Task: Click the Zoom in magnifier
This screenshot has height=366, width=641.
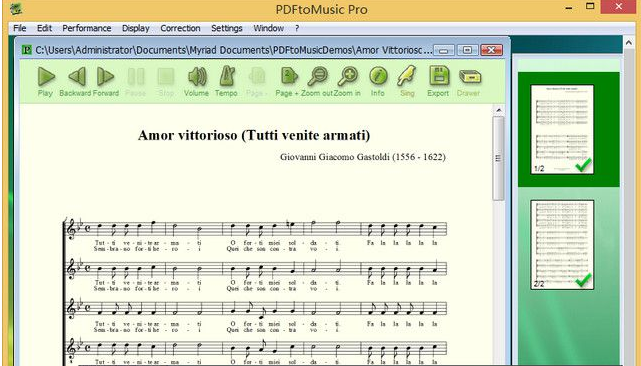Action: pyautogui.click(x=348, y=76)
